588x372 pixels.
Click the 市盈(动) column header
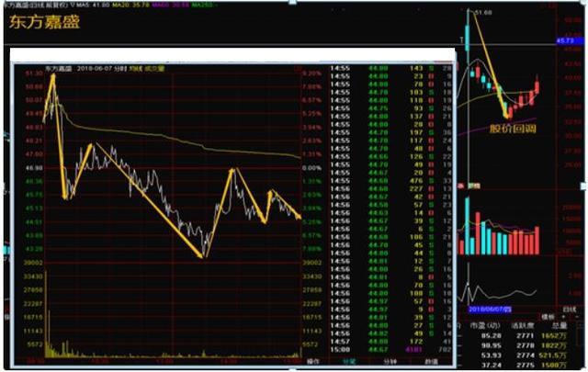point(482,324)
